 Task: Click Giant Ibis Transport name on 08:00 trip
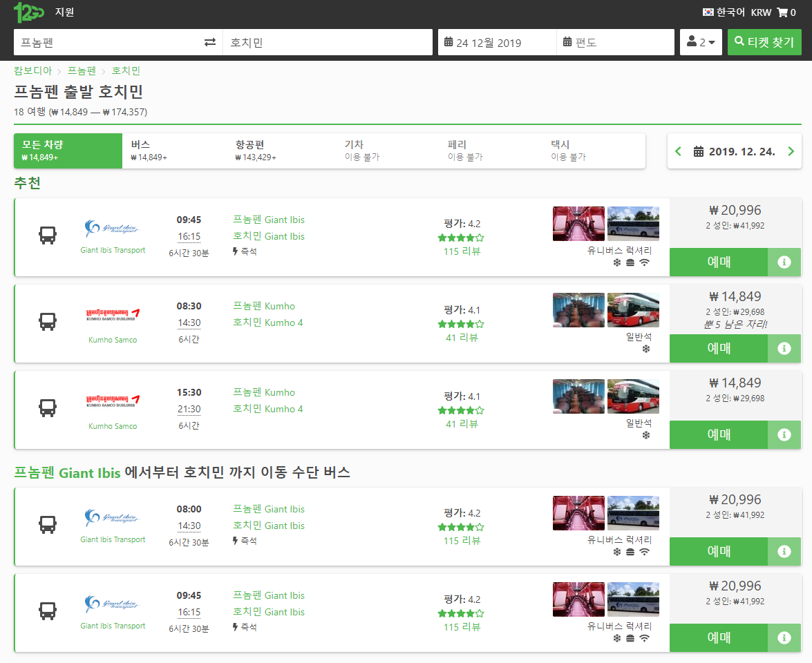[x=113, y=539]
